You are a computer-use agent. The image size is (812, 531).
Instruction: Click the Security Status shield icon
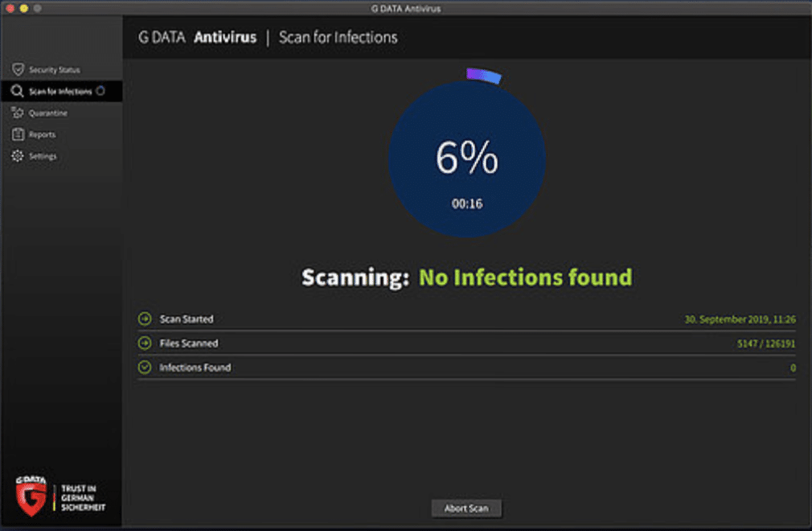(x=17, y=70)
